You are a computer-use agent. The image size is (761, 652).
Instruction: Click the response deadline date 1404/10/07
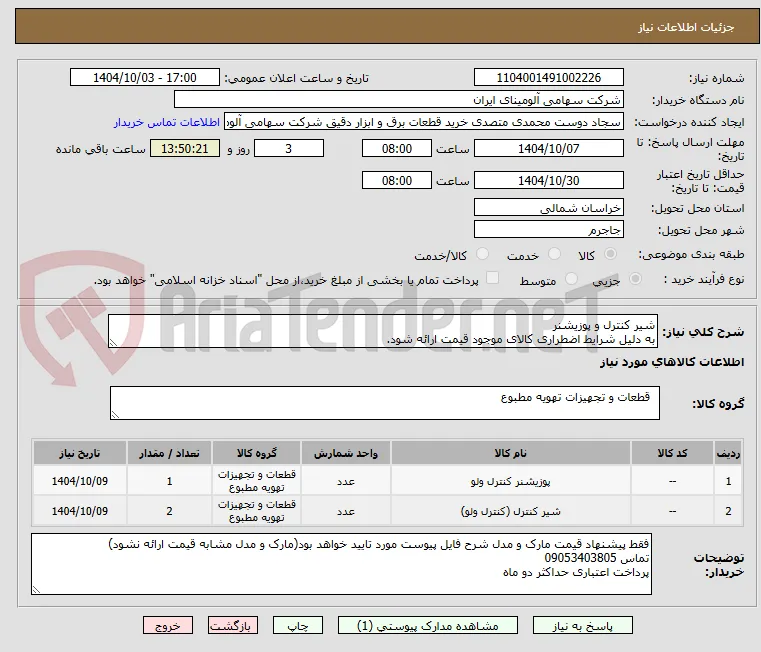[x=548, y=149]
